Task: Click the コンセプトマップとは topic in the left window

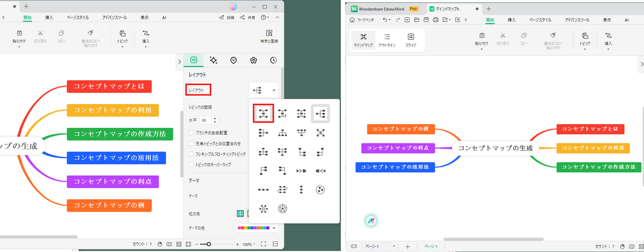Action: (x=109, y=86)
